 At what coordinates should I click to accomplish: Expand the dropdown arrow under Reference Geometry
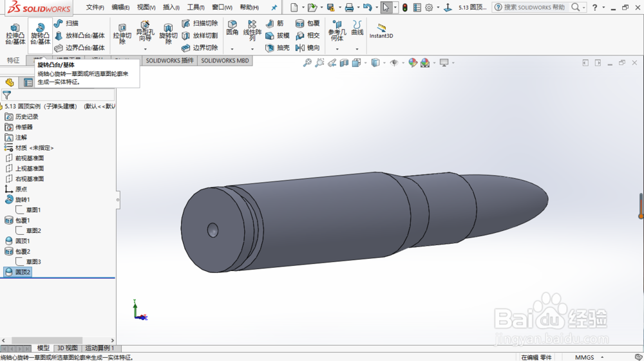[x=337, y=49]
